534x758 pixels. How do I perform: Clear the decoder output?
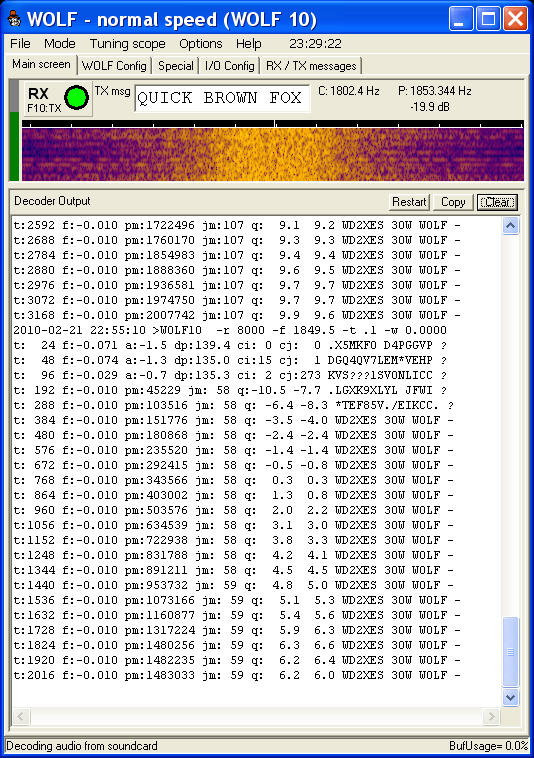[x=497, y=202]
